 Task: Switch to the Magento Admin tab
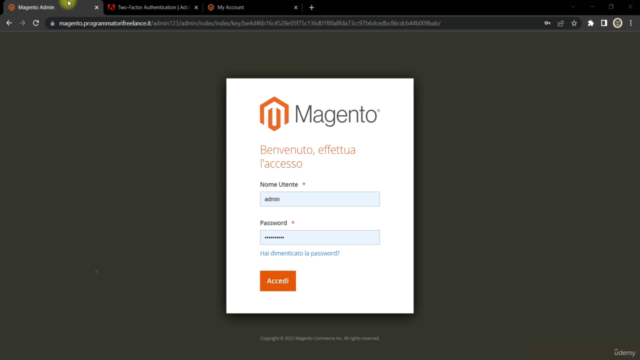52,7
